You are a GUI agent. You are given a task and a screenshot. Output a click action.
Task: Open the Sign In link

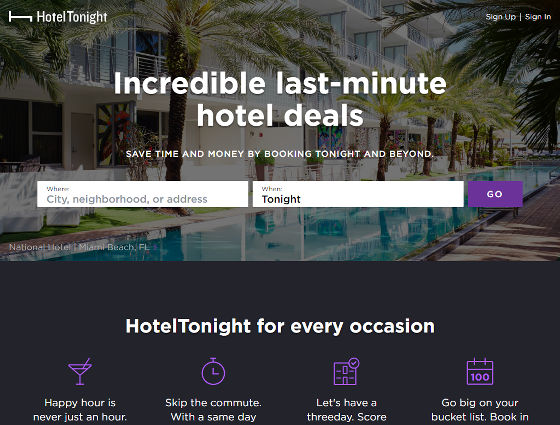click(x=538, y=17)
